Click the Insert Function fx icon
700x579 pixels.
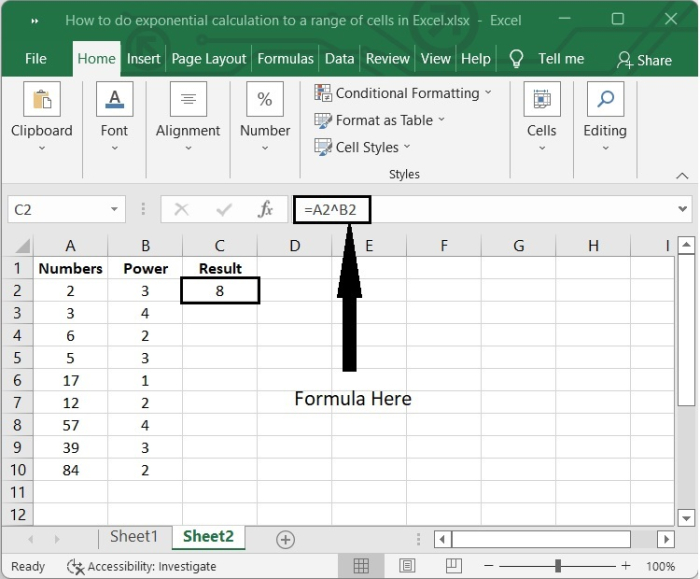pyautogui.click(x=266, y=210)
